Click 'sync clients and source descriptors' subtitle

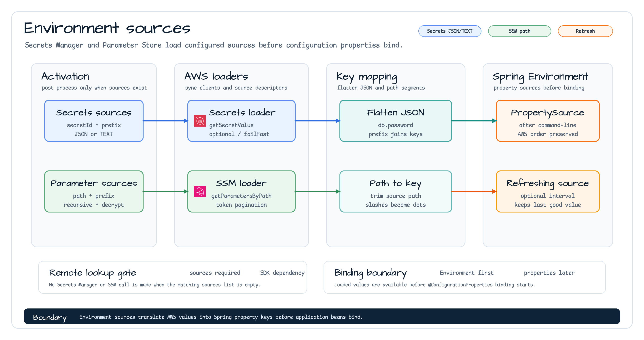[236, 88]
